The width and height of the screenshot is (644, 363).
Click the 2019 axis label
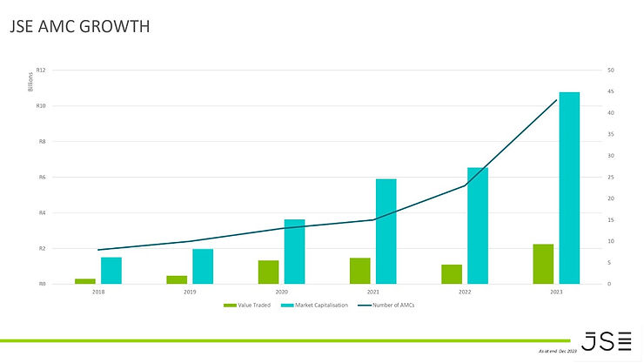pyautogui.click(x=190, y=292)
